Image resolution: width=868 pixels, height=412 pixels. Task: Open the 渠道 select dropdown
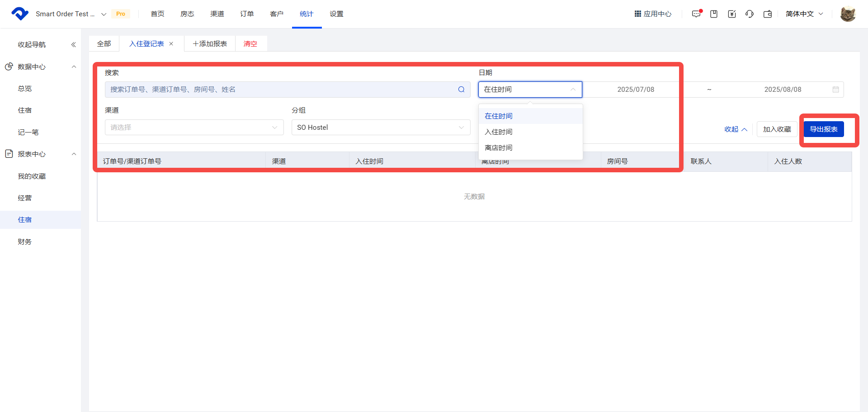click(194, 128)
